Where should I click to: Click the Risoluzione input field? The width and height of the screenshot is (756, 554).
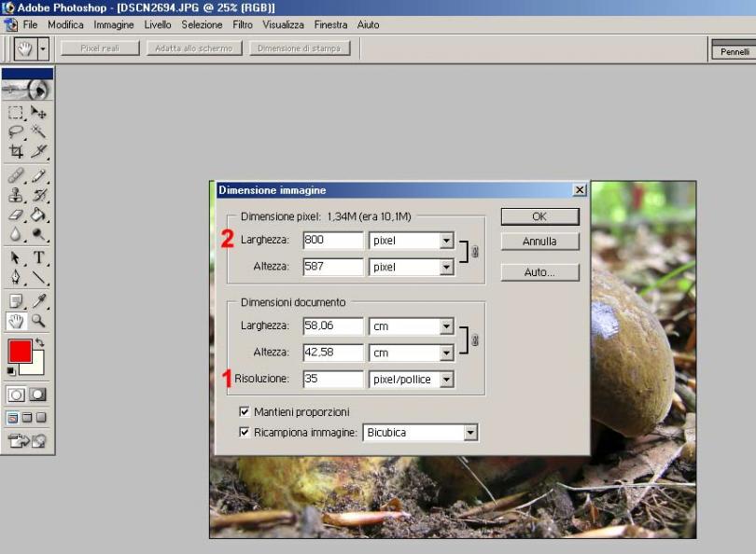tap(332, 380)
